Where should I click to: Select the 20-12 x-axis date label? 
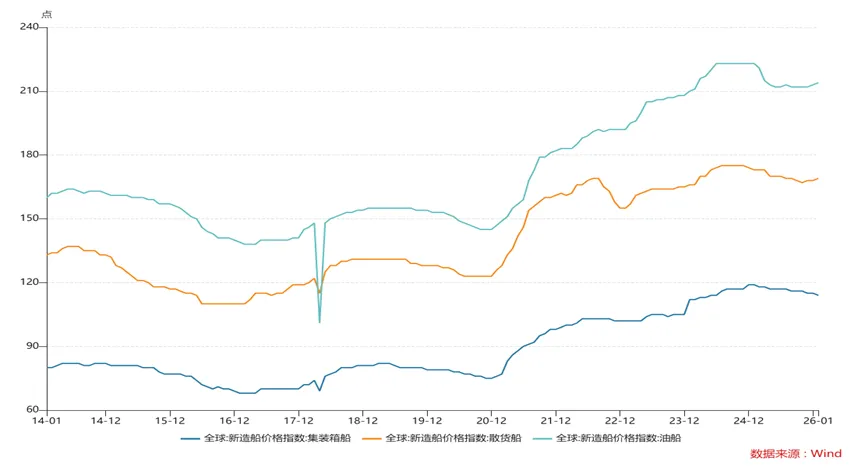[491, 421]
